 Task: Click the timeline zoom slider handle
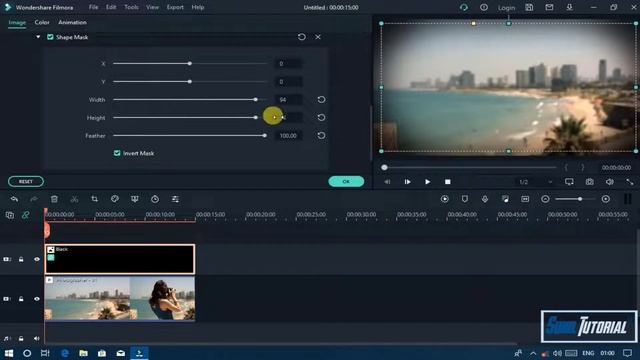[580, 199]
